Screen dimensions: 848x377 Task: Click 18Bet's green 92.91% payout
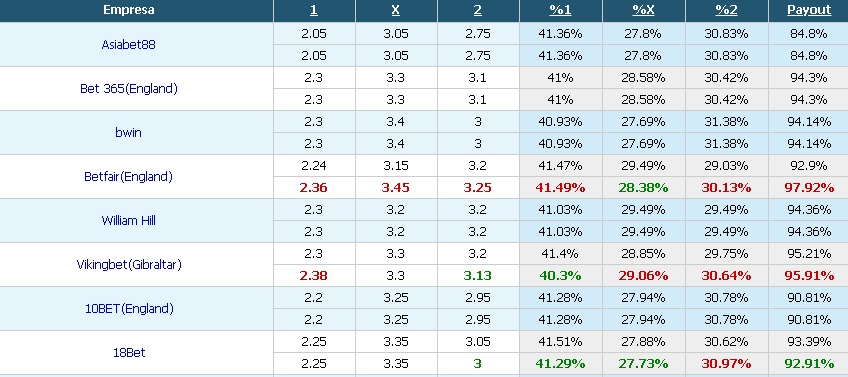(x=809, y=363)
